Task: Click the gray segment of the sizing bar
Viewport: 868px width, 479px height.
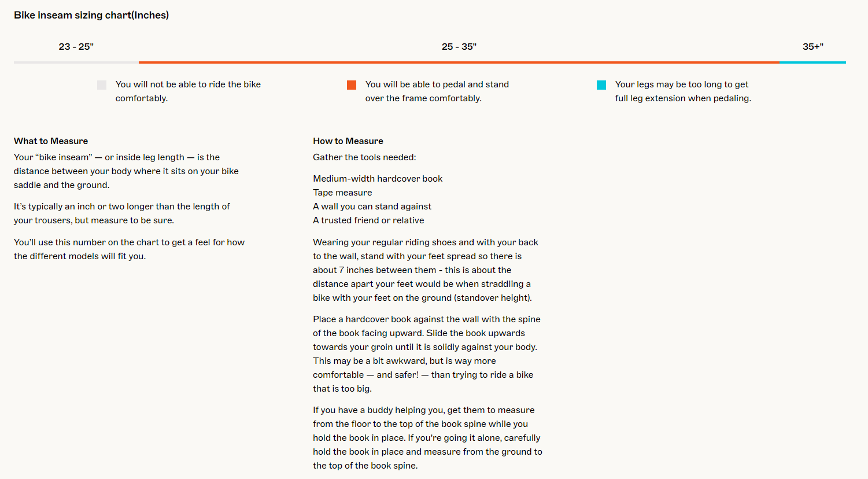Action: 76,62
